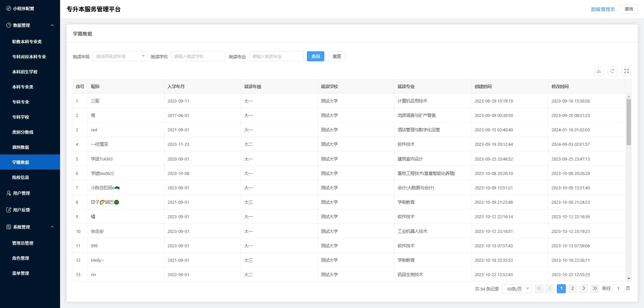Go to next page arrow
The height and width of the screenshot is (308, 644).
[x=584, y=289]
